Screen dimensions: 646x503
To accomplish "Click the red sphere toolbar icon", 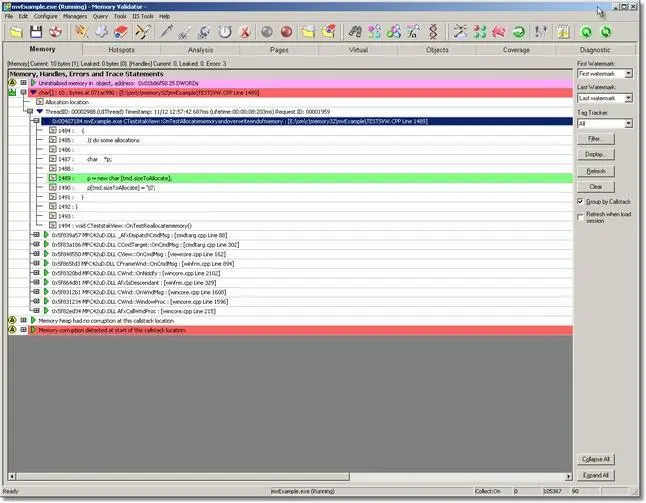I will tap(287, 32).
